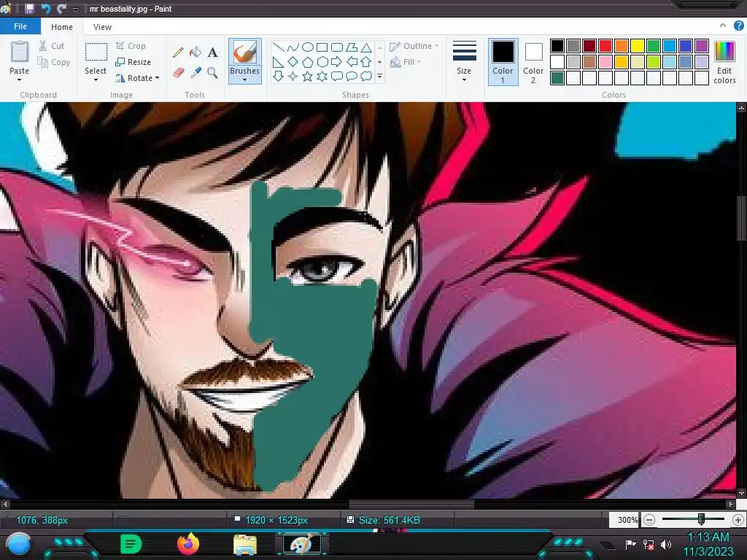
Task: Activate Color 1 foreground selector
Action: (x=503, y=63)
